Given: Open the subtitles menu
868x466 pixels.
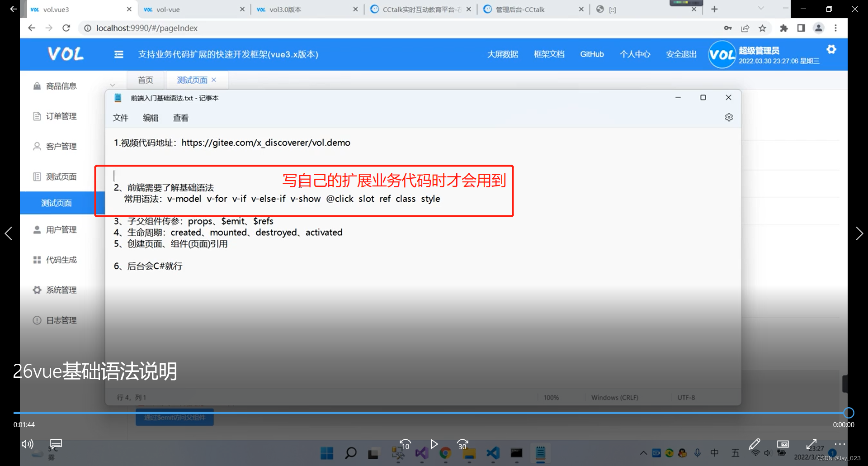Looking at the screenshot, I should coord(56,444).
